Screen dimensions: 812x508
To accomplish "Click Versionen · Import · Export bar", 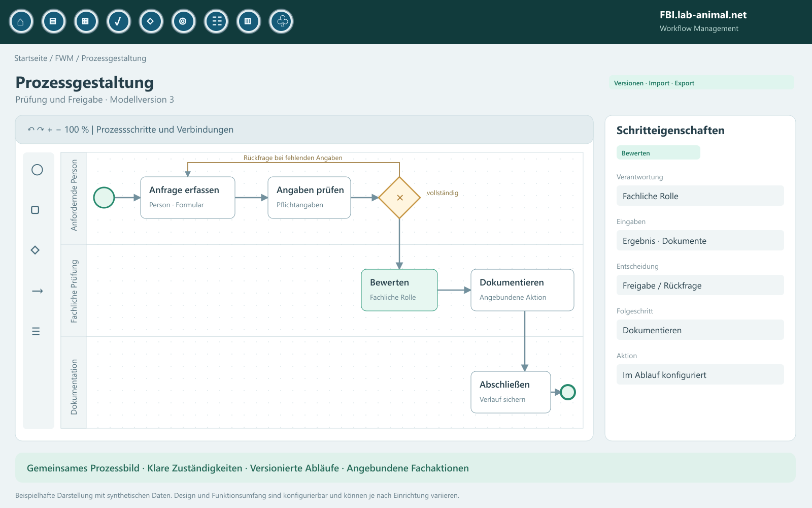I will click(x=702, y=83).
